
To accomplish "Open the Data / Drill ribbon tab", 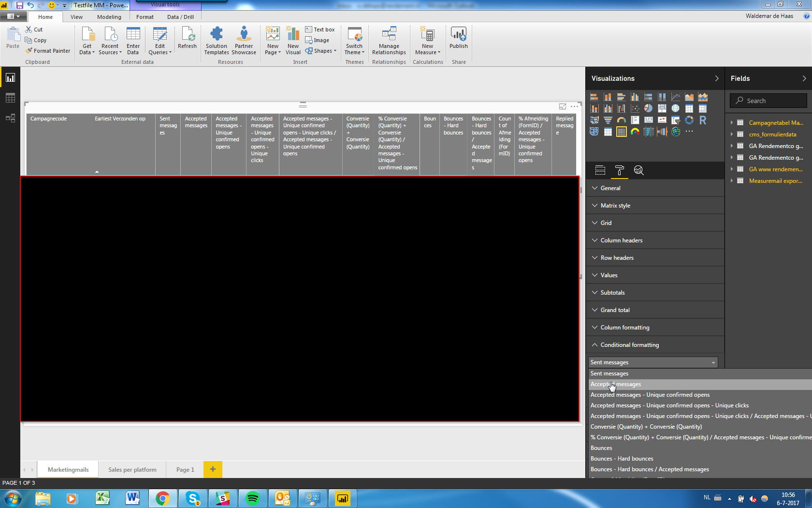I will coord(180,17).
